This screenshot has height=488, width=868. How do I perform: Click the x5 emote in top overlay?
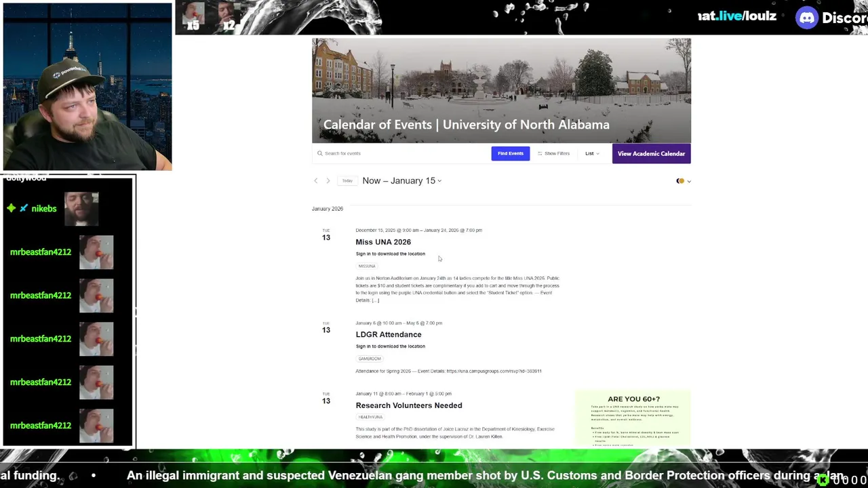193,17
